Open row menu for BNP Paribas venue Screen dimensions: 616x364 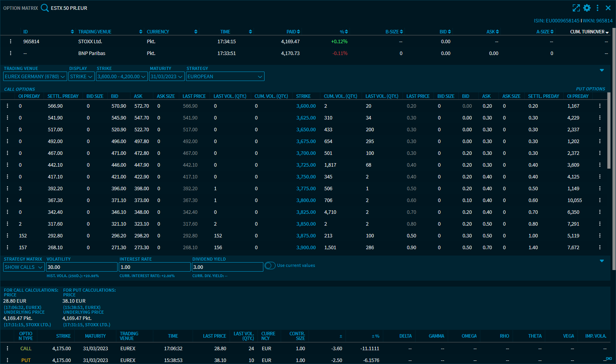coord(11,53)
